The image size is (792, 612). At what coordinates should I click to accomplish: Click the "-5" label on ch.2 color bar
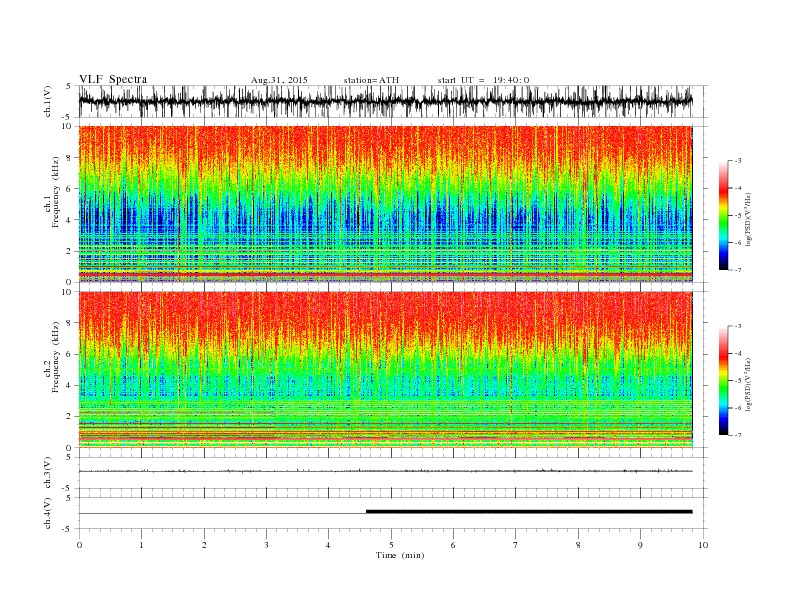click(738, 381)
